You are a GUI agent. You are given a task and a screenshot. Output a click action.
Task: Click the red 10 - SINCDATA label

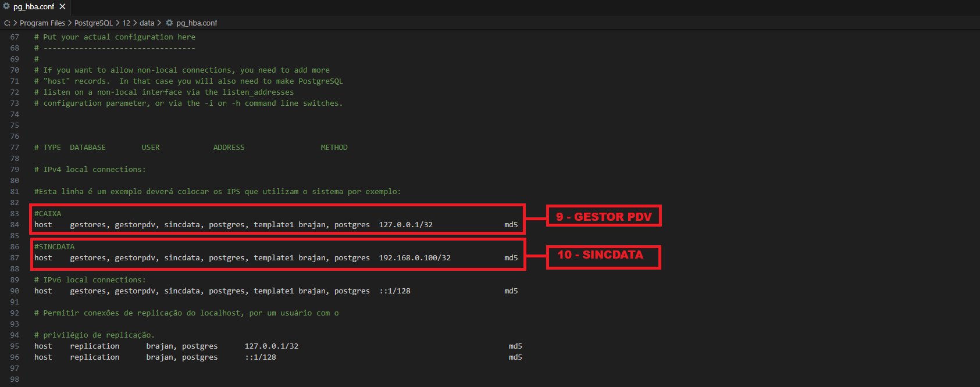600,255
